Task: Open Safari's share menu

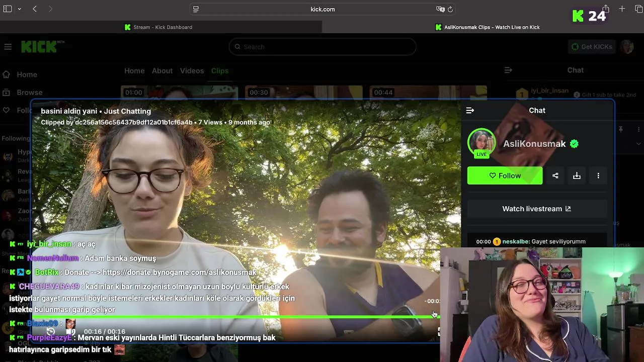Action: click(606, 9)
